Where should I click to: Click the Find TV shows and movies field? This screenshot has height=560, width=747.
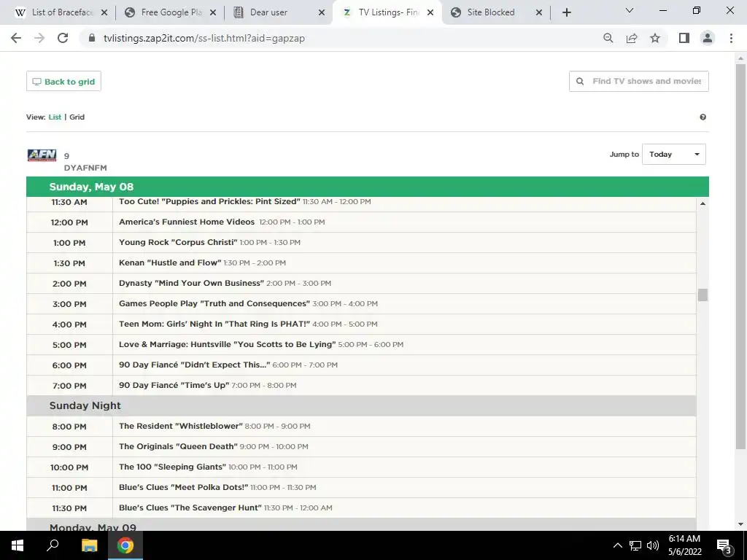[x=638, y=82]
